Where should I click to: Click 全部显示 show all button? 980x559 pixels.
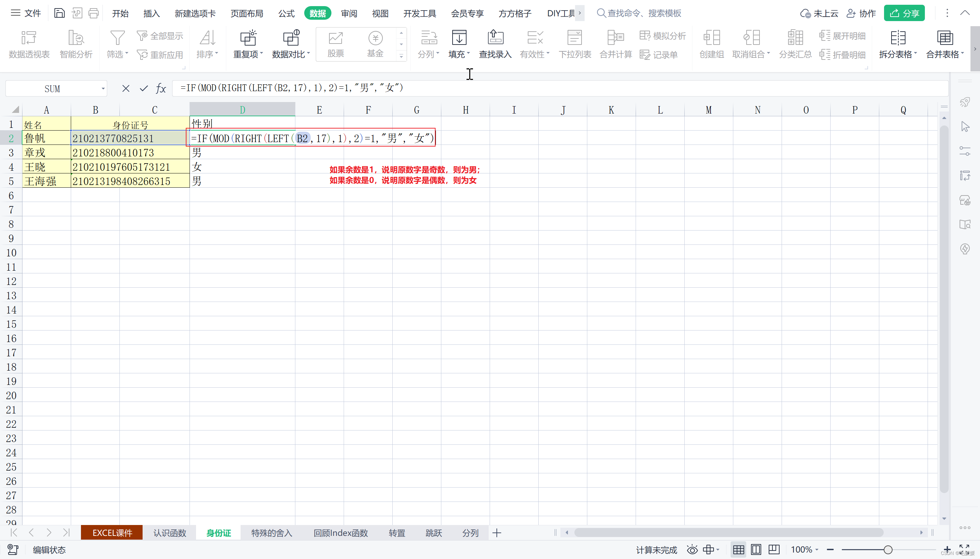pos(160,36)
